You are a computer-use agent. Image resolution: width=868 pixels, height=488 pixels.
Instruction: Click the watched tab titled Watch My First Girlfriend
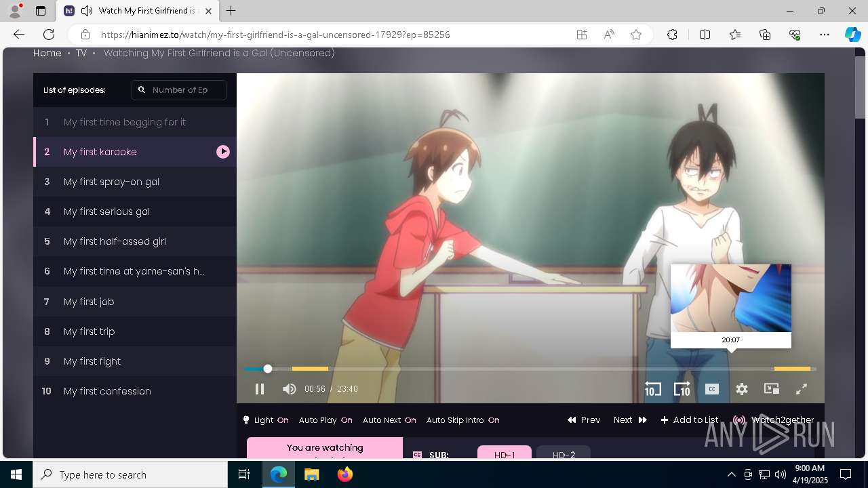(x=138, y=11)
